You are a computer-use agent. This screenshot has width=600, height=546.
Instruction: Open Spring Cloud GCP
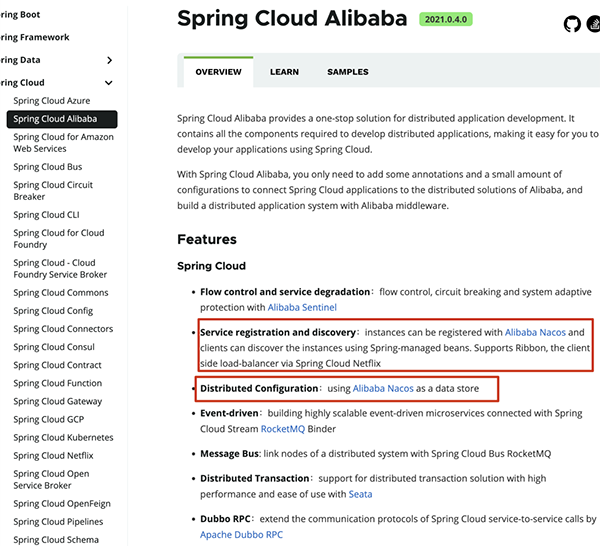(x=49, y=419)
